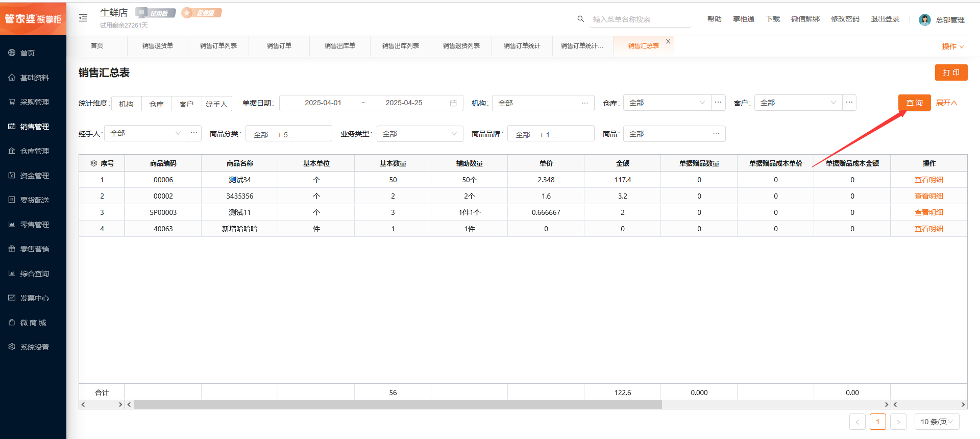Collapse filters with 展开 toggle
The height and width of the screenshot is (439, 980).
(x=946, y=103)
